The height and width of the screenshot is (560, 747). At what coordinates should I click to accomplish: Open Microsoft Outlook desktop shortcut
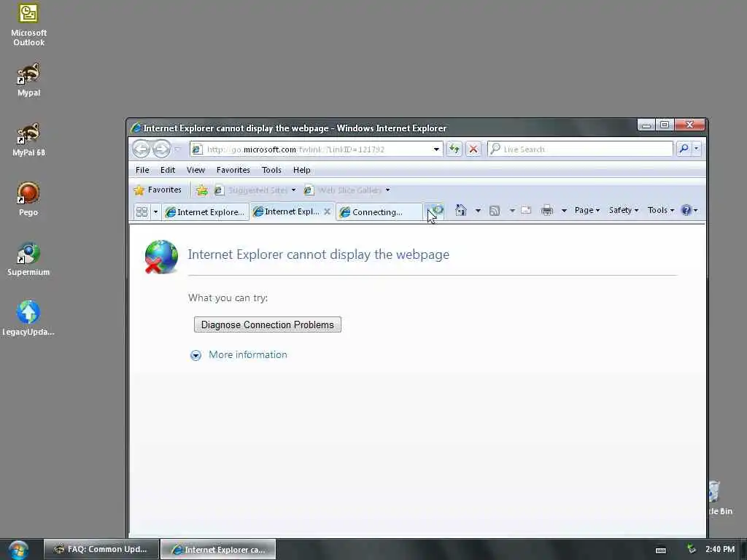[x=28, y=24]
